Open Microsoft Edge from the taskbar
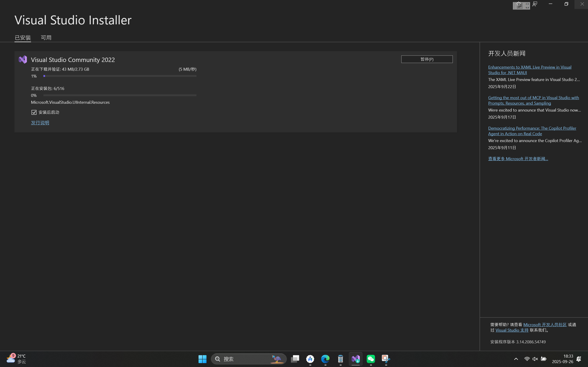This screenshot has width=588, height=367. [x=325, y=359]
